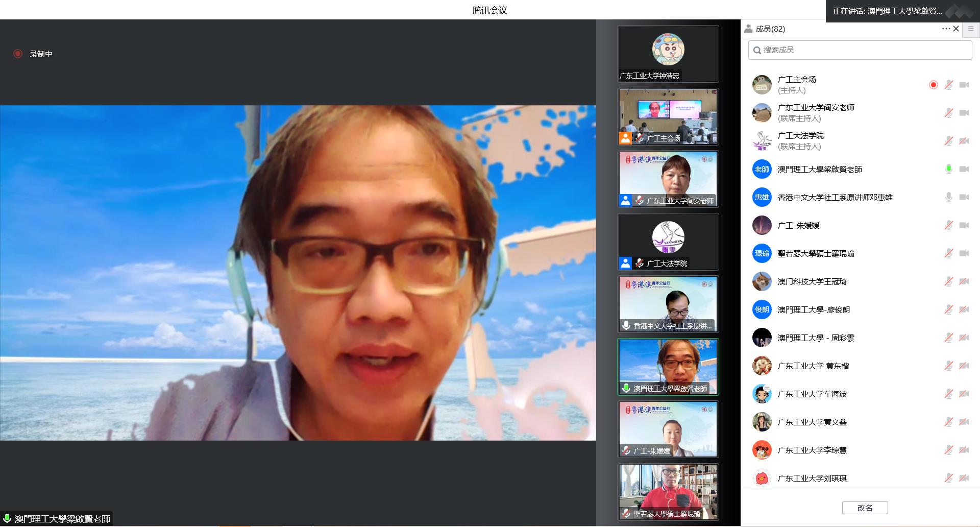Click the speaking indicator 正在讲话 banner
This screenshot has width=980, height=527.
coord(887,11)
